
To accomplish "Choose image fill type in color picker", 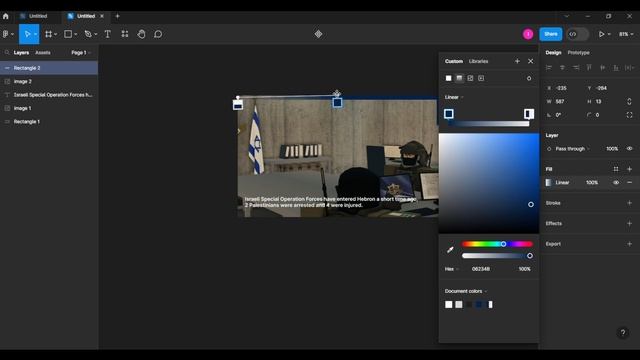I will tap(470, 78).
